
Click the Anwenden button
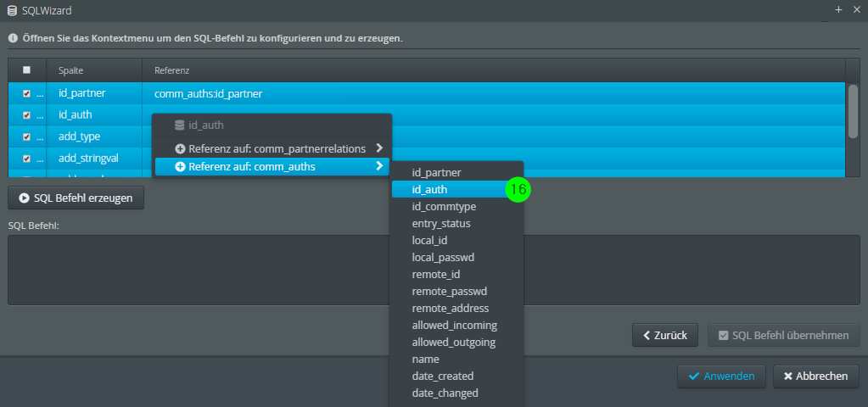pyautogui.click(x=721, y=376)
